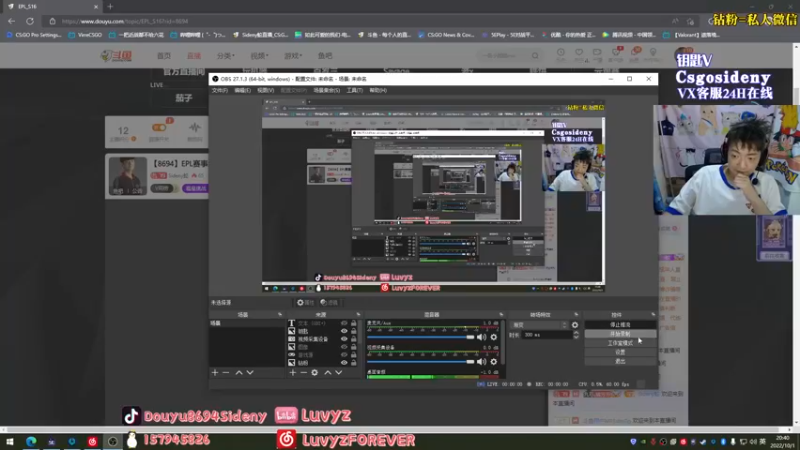Click the float icon of the Scenes (场景) dock
Screen dimensions: 800x450
280,315
